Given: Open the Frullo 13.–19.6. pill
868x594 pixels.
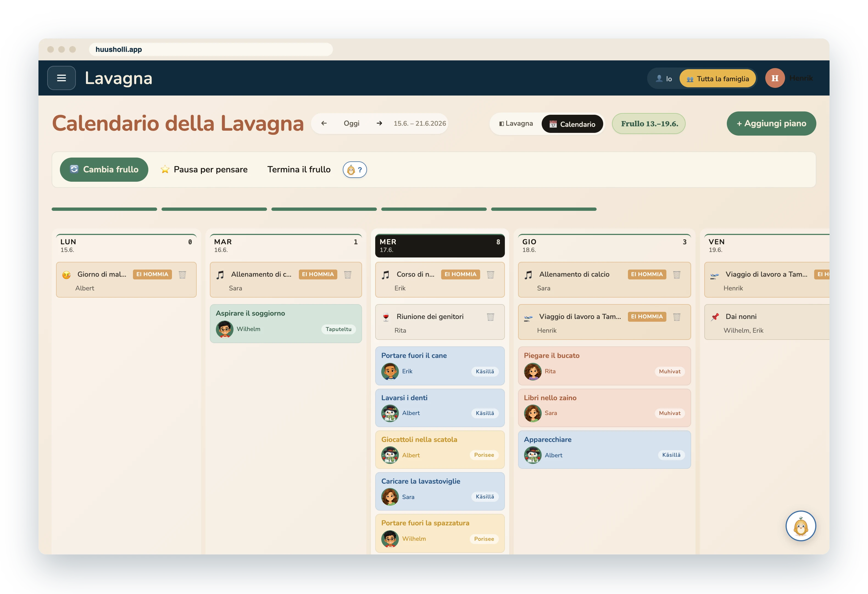Looking at the screenshot, I should [x=649, y=124].
